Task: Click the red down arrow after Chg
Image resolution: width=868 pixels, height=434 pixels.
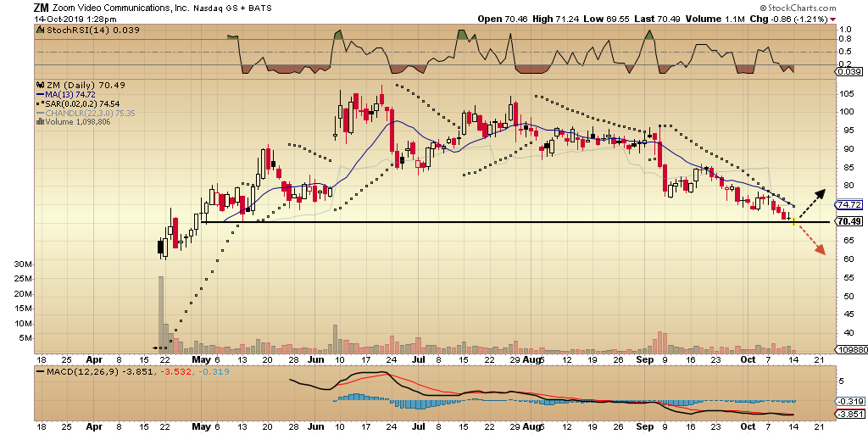Action: click(x=833, y=19)
